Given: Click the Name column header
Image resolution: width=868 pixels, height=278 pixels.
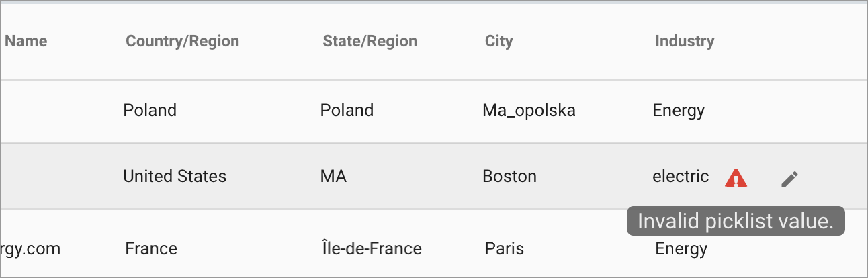Looking at the screenshot, I should [x=26, y=41].
